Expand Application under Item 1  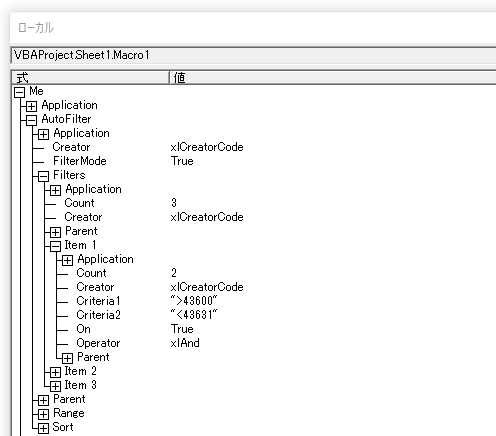tap(67, 260)
